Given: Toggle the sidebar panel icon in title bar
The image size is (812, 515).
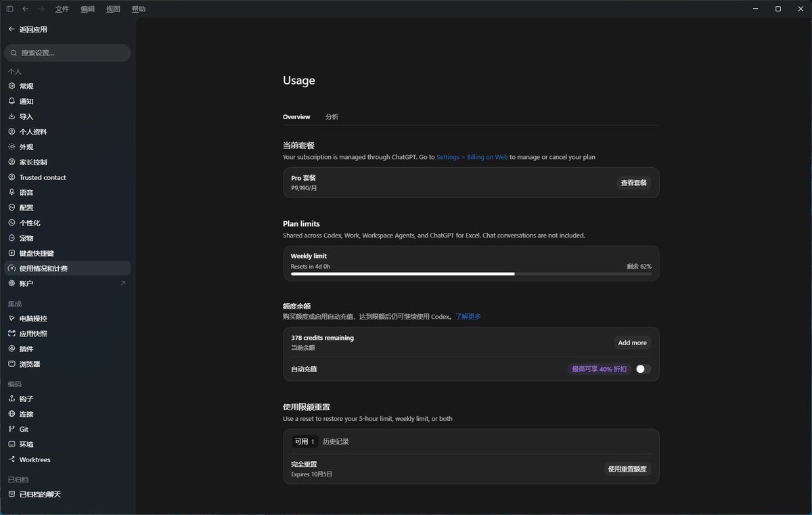Looking at the screenshot, I should tap(9, 9).
